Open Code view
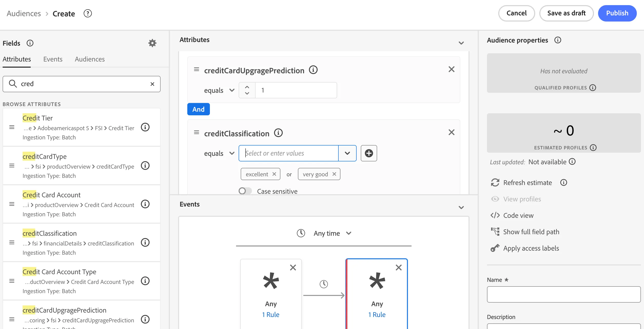This screenshot has width=644, height=329. tap(512, 215)
